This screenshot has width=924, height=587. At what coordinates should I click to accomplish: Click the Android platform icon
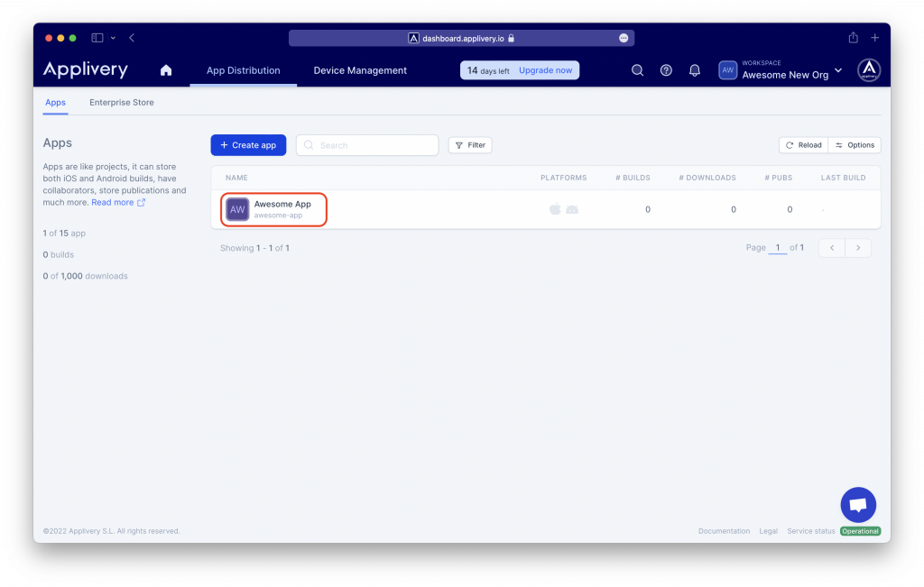[572, 209]
